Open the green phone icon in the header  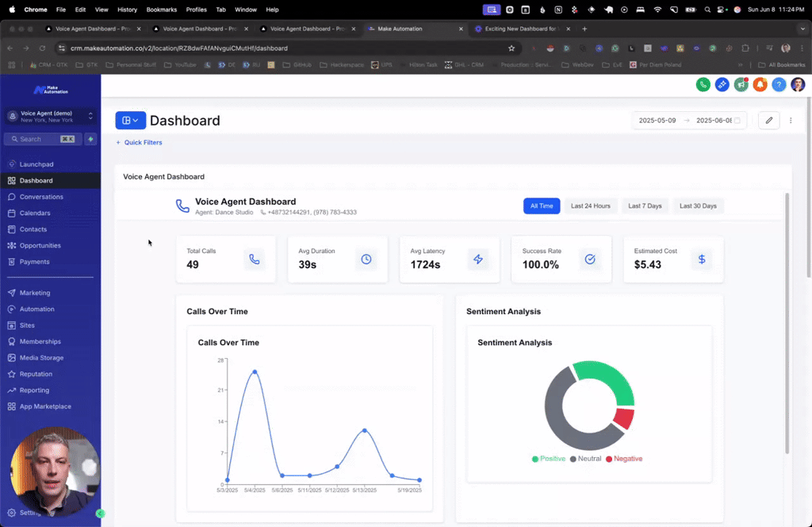click(x=703, y=83)
